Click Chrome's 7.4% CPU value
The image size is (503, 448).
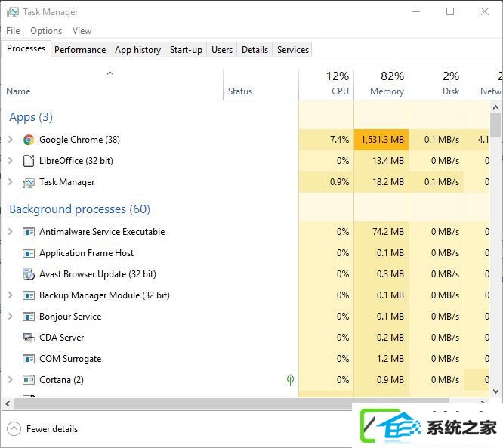[x=339, y=140]
